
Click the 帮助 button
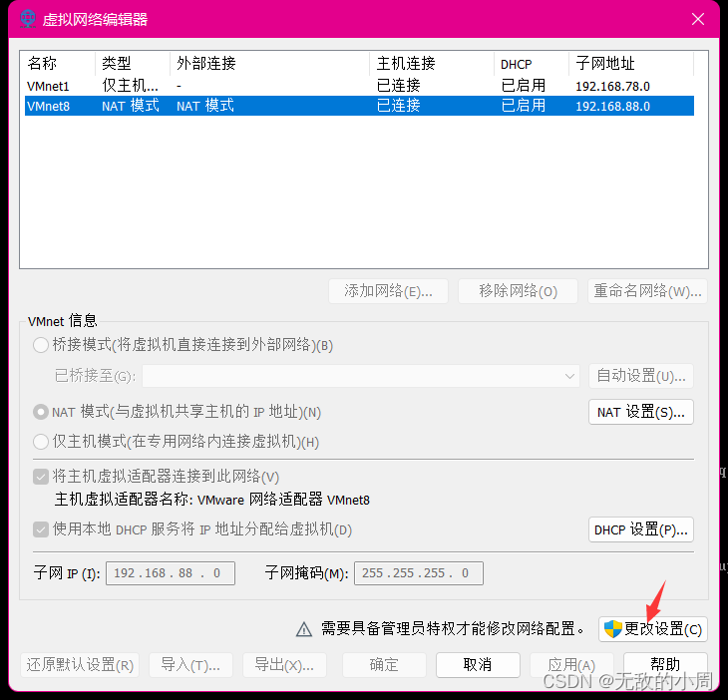(665, 665)
